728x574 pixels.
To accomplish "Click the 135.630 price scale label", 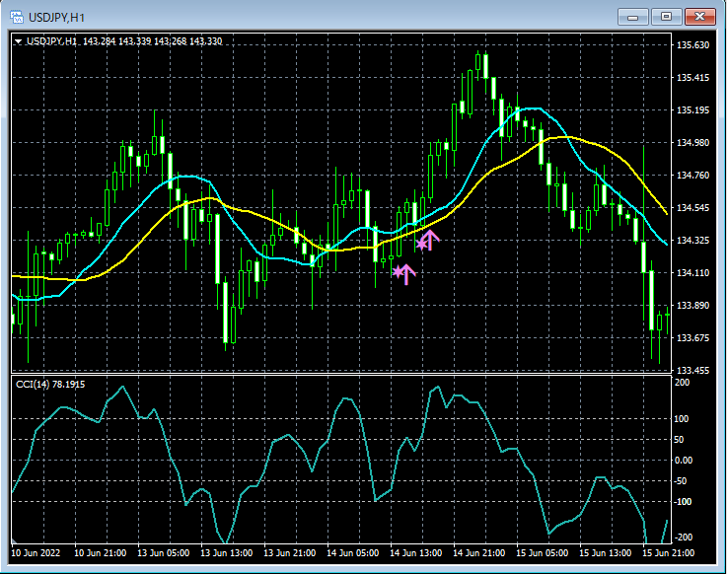I will pyautogui.click(x=693, y=45).
